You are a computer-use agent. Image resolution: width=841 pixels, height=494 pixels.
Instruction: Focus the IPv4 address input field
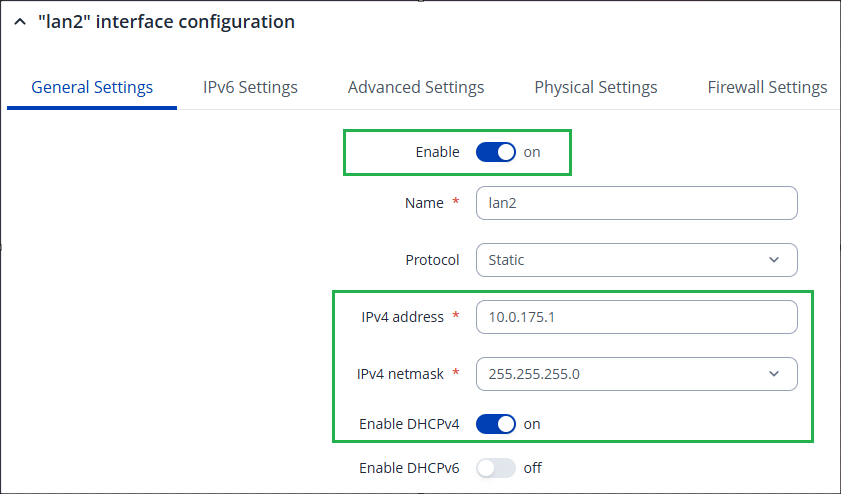coord(636,317)
